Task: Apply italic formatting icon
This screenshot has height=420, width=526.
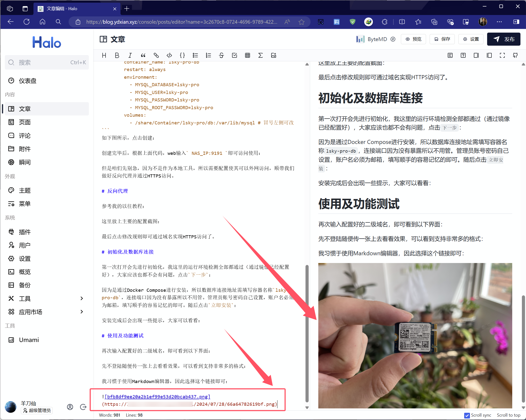Action: coord(130,55)
